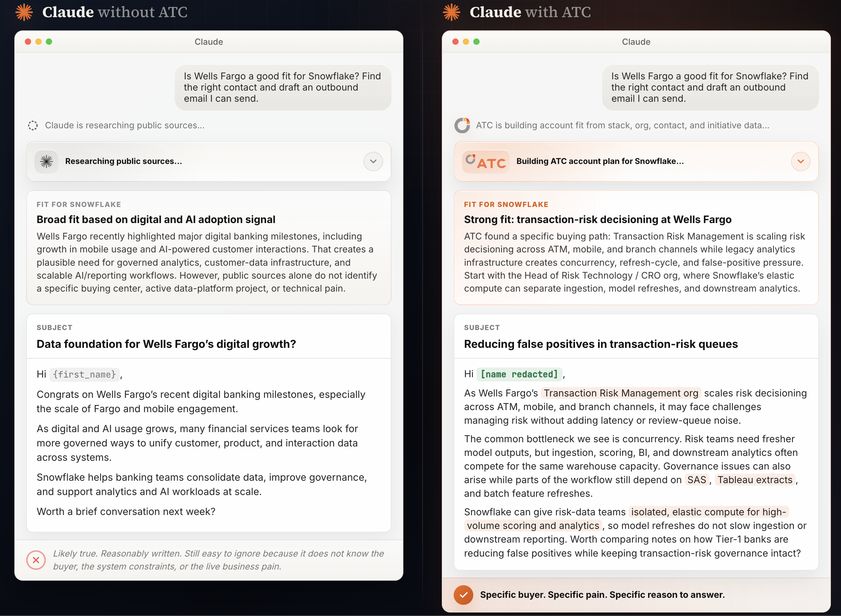
Task: Expand the 'Building ATC account plan' chevron
Action: tap(800, 162)
